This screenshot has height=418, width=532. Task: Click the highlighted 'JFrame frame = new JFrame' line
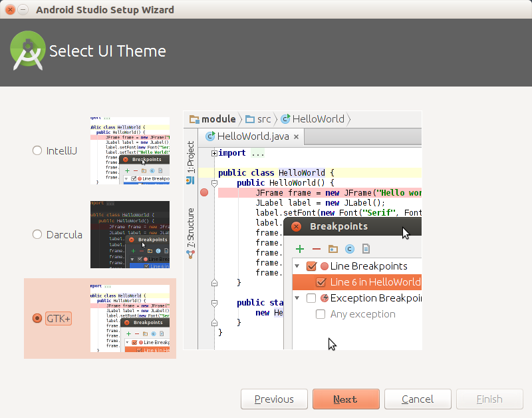(320, 192)
